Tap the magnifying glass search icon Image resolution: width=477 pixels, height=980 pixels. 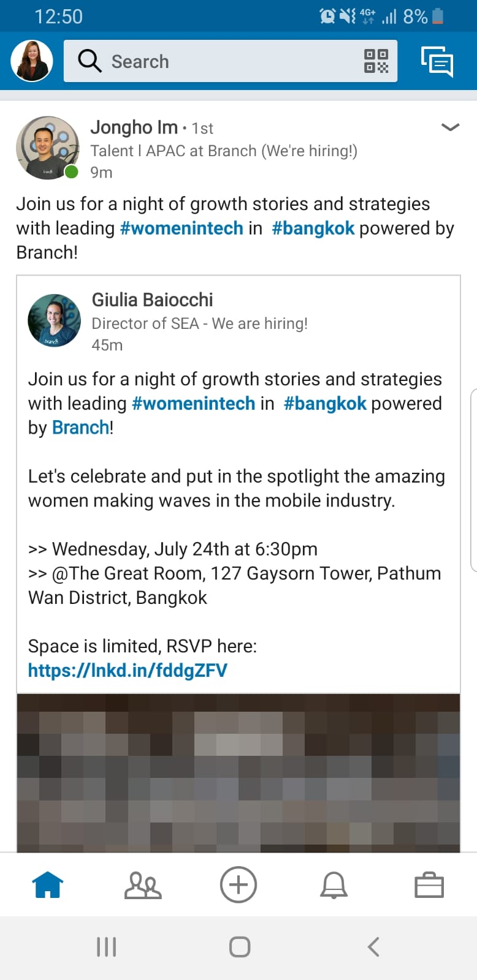click(90, 61)
